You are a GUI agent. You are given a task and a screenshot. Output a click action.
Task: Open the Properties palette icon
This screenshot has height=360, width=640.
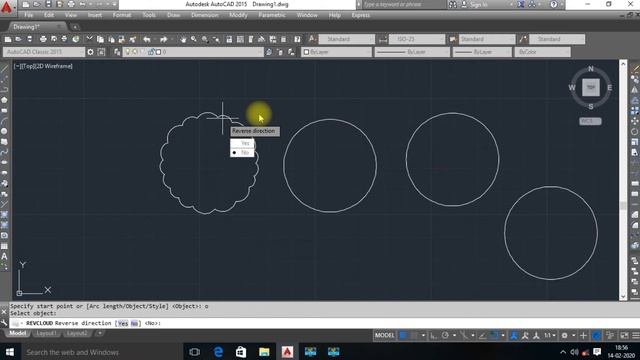229,39
